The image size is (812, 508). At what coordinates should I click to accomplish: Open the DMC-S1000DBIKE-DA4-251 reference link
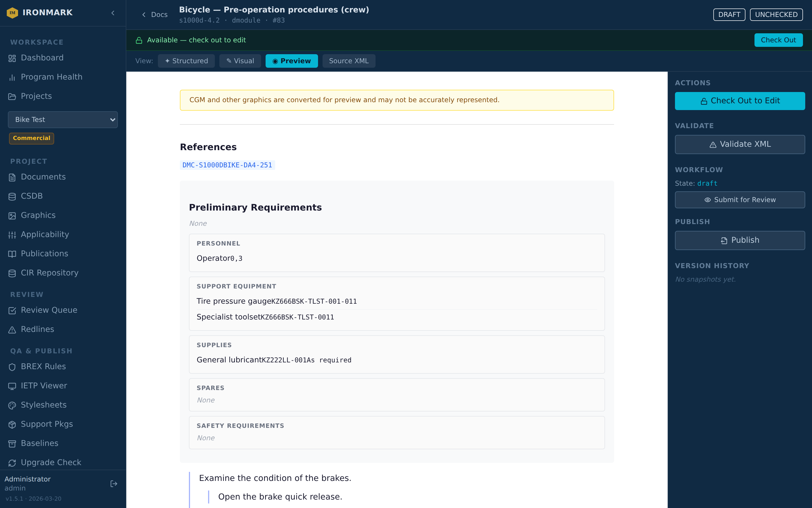tap(227, 165)
